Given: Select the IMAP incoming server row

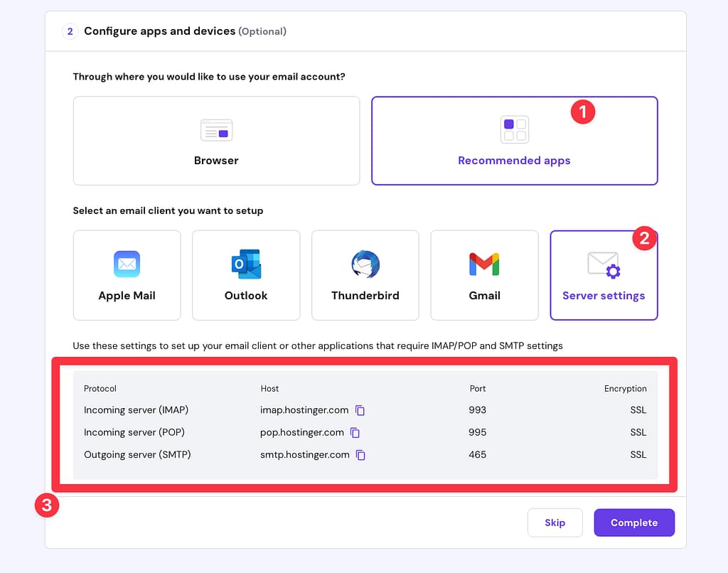Looking at the screenshot, I should click(x=284, y=410).
